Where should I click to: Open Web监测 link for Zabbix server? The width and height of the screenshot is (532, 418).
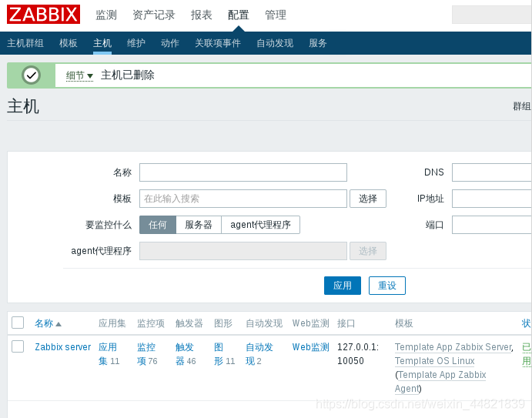tap(311, 347)
